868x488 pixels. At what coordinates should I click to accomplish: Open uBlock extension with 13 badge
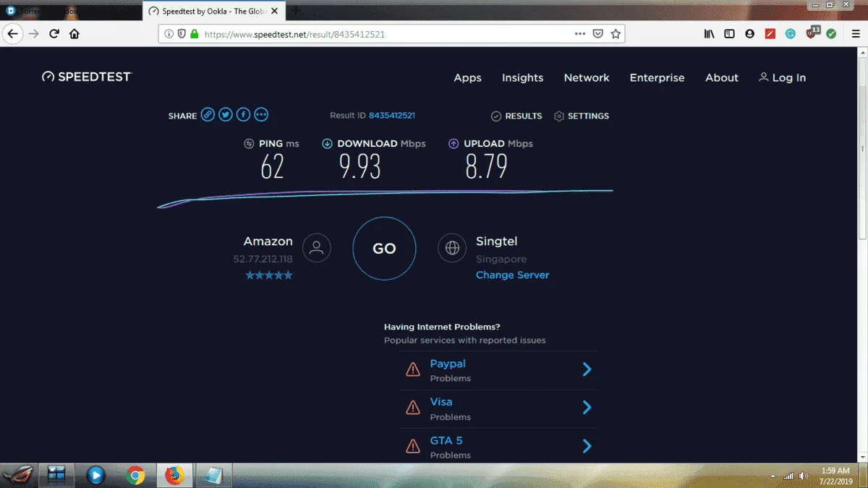coord(812,33)
